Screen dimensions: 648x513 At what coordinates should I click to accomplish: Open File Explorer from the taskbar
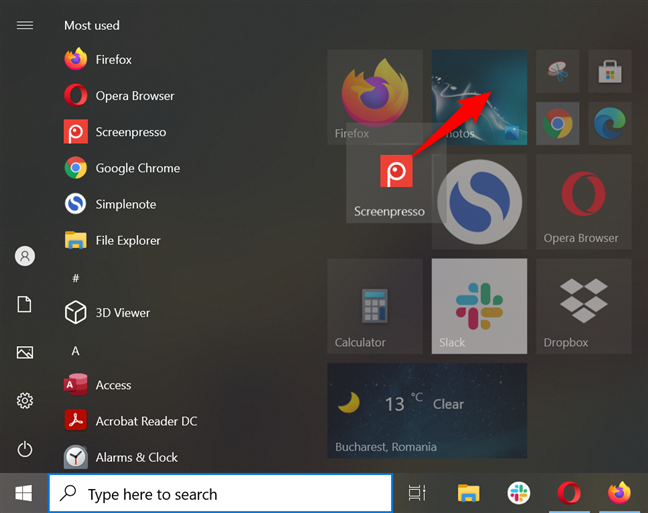click(x=468, y=493)
